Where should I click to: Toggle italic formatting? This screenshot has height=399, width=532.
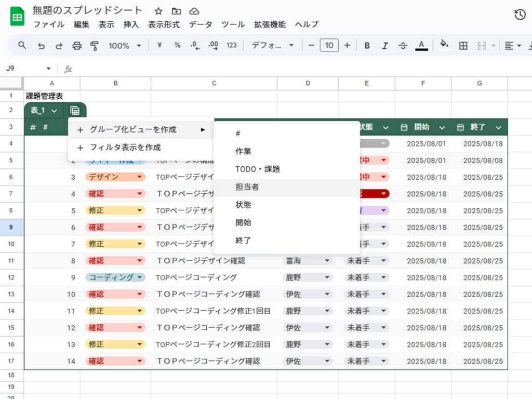(385, 46)
